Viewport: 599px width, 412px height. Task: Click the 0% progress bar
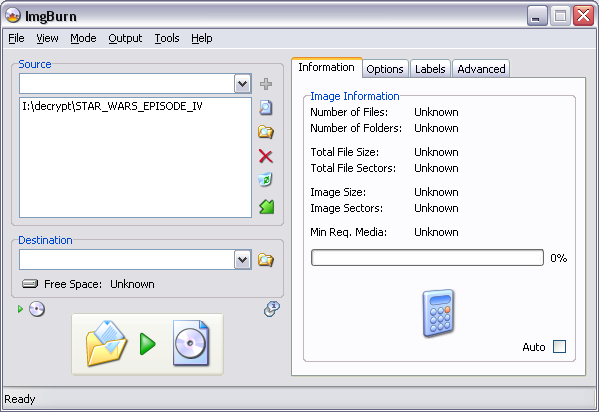[427, 258]
